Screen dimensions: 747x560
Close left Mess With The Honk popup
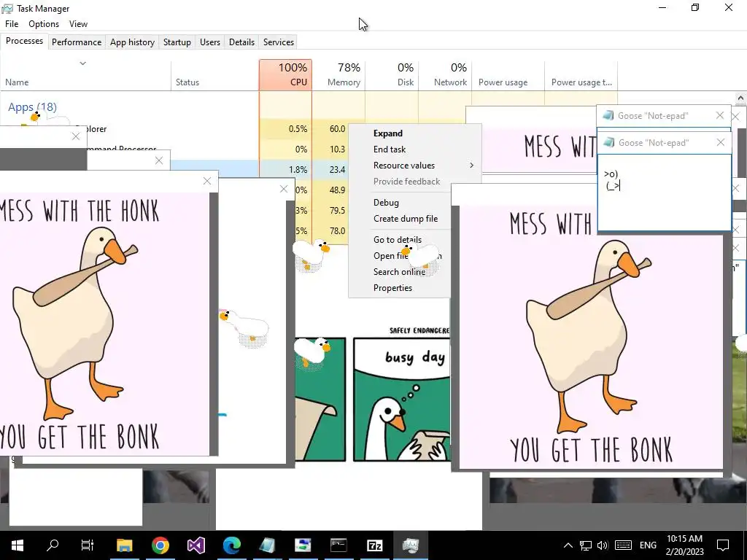tap(206, 181)
